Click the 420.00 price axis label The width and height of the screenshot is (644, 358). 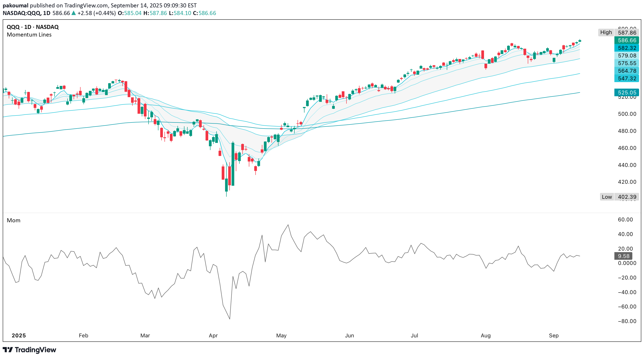627,182
